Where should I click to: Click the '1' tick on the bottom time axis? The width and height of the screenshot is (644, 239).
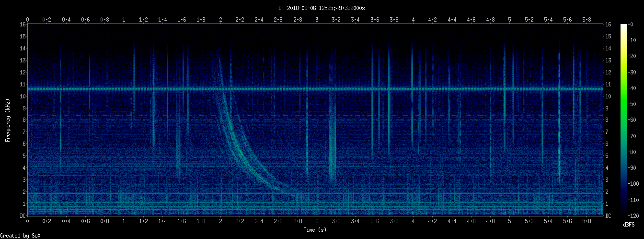point(124,222)
